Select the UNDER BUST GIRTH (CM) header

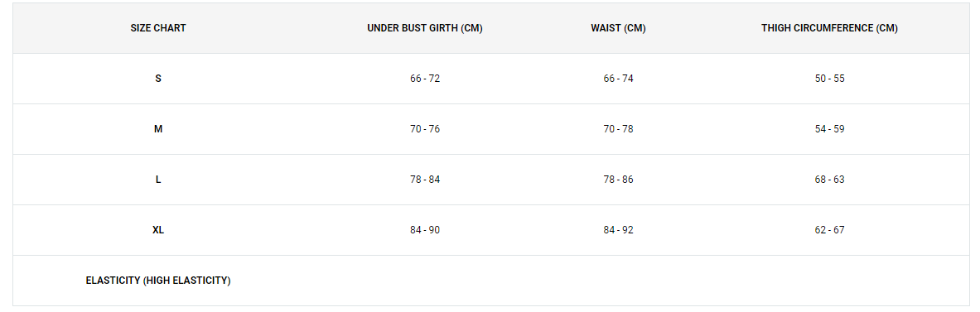point(425,28)
